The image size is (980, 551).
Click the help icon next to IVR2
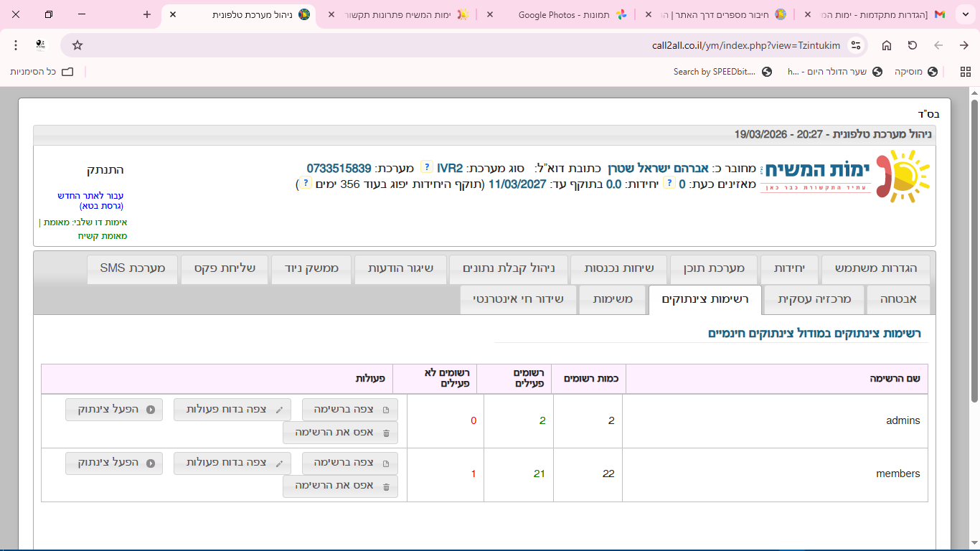[x=426, y=168]
